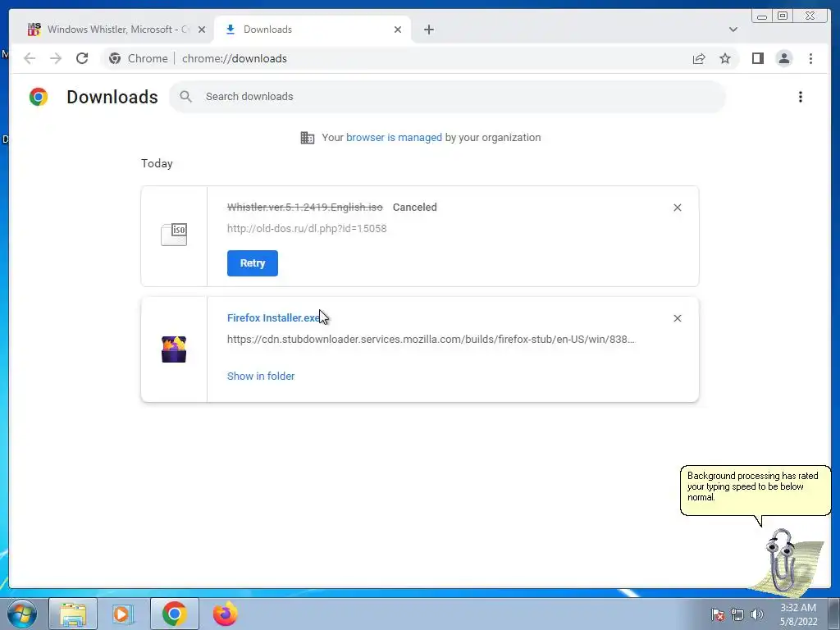Click the Today date heading

pyautogui.click(x=157, y=163)
